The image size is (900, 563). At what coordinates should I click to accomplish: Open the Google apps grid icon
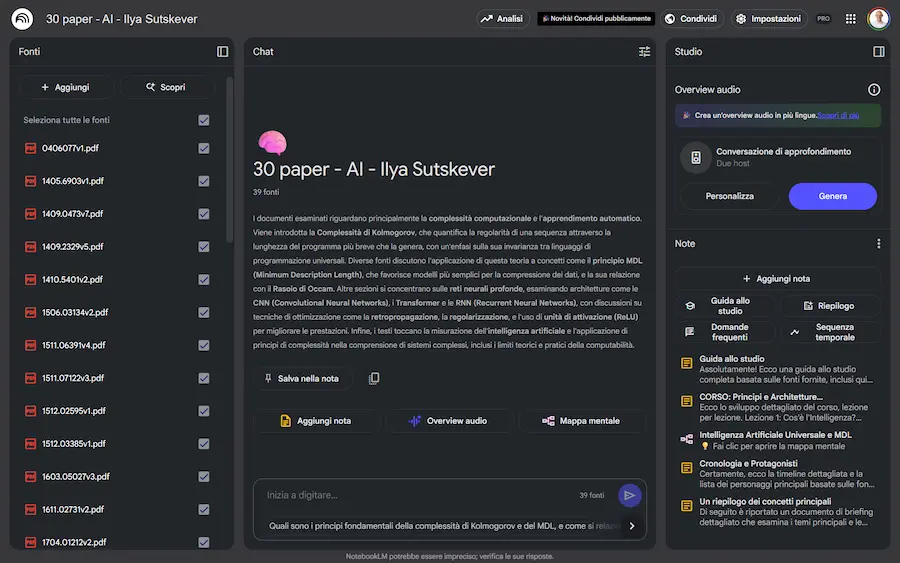tap(851, 19)
